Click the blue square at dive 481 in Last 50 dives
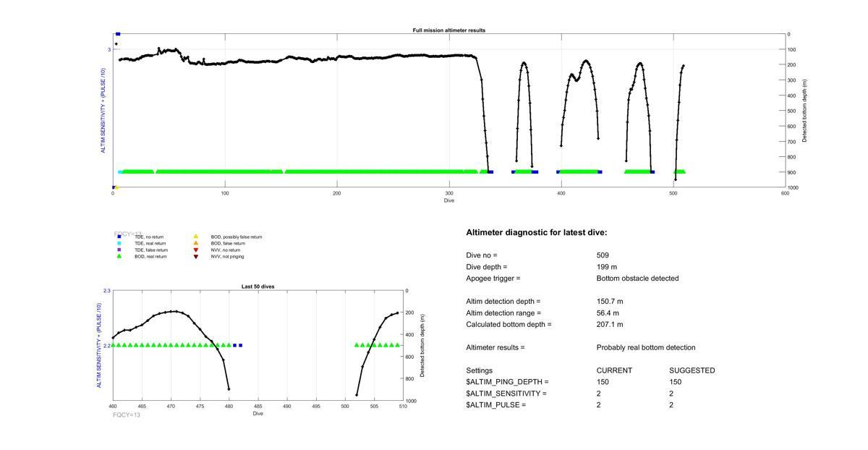Screen dimensions: 868x450 coord(235,345)
